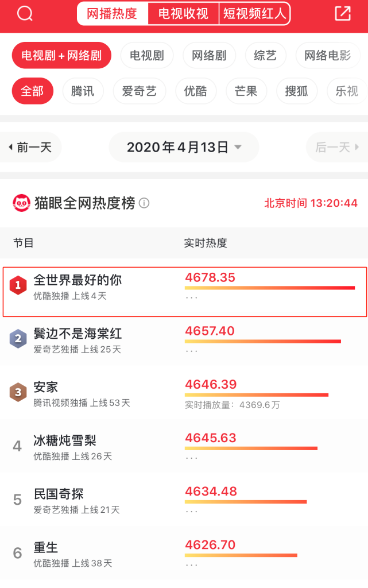Filter by 腾讯 platform
This screenshot has height=588, width=368.
click(x=83, y=91)
